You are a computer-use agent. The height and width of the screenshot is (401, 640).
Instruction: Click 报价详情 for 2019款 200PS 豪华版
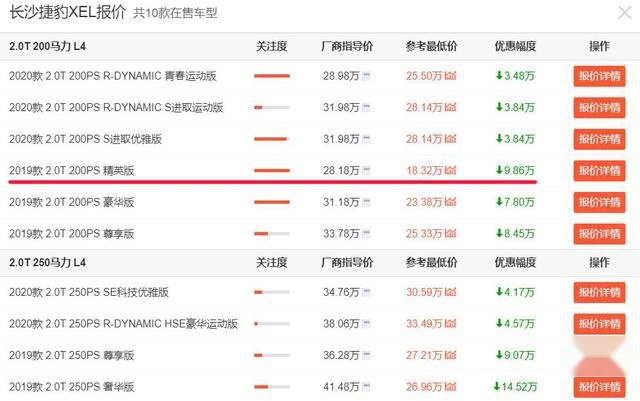coord(599,202)
